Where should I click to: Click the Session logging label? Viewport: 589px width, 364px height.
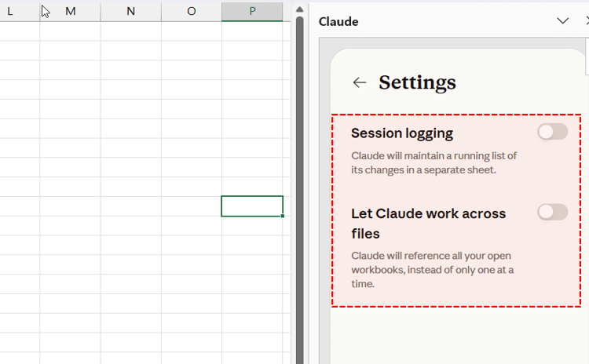click(x=402, y=133)
